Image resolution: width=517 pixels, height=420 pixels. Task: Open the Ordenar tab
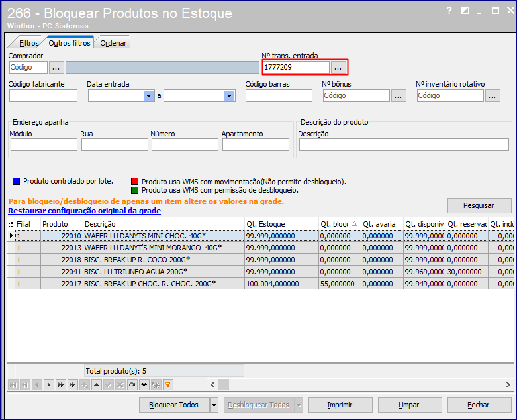(x=113, y=43)
